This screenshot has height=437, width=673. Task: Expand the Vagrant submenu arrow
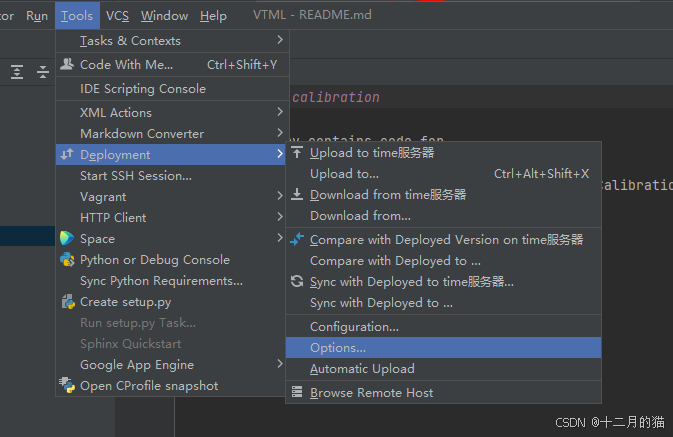[280, 196]
